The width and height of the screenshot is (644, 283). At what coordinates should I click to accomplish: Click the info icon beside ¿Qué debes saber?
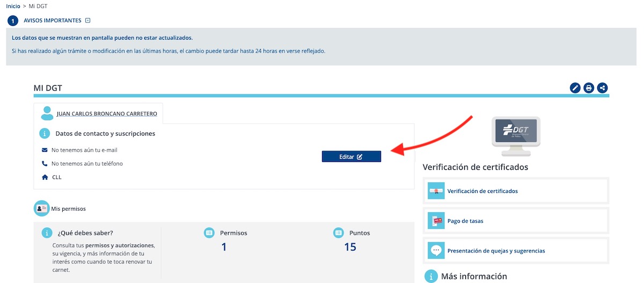tap(47, 233)
